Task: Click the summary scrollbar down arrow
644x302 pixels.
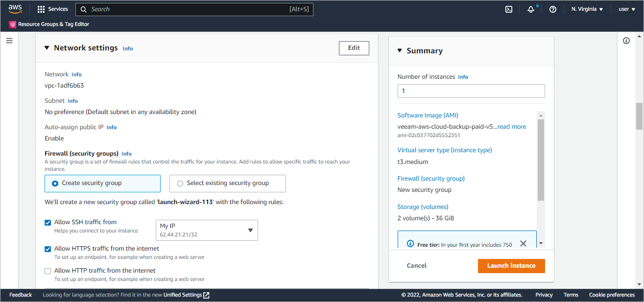Action: (541, 243)
